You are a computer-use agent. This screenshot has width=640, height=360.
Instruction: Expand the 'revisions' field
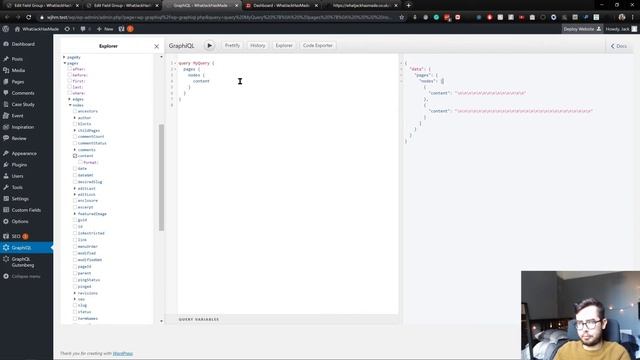coord(75,293)
